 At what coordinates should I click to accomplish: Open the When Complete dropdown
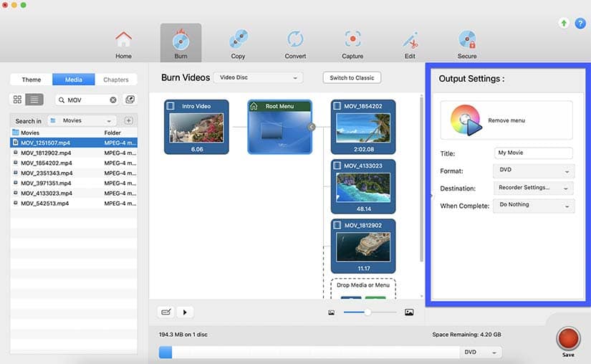coord(534,205)
